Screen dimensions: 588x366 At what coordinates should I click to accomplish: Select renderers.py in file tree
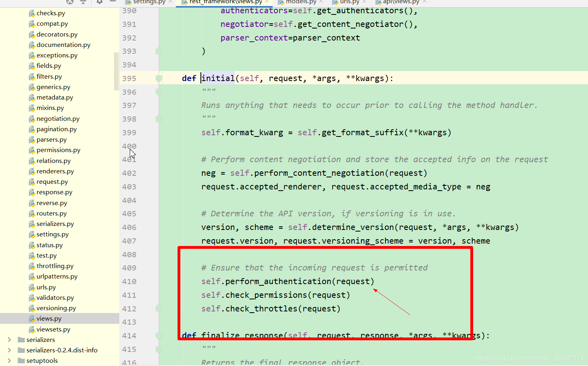pyautogui.click(x=55, y=171)
